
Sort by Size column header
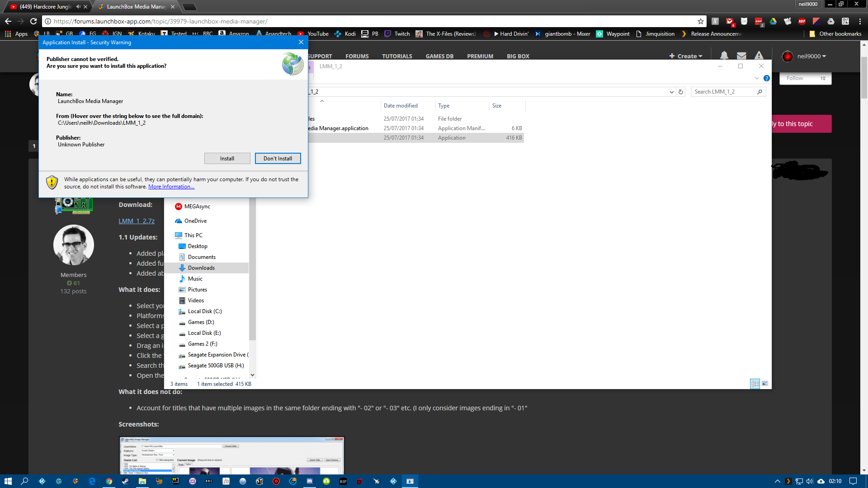tap(507, 106)
